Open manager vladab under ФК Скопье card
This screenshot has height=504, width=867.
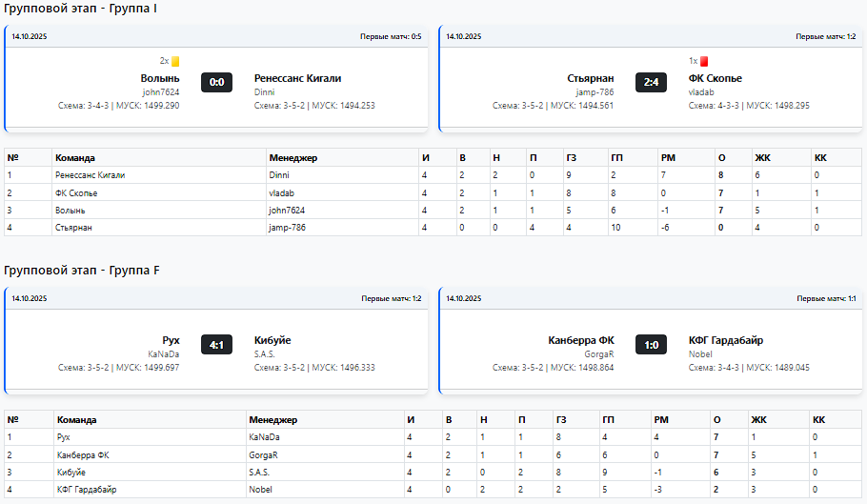(x=700, y=92)
